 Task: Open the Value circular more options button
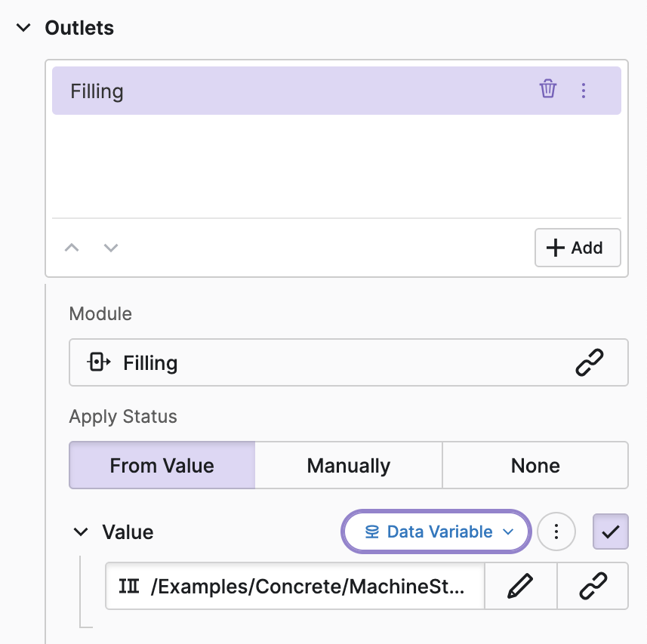pyautogui.click(x=556, y=532)
